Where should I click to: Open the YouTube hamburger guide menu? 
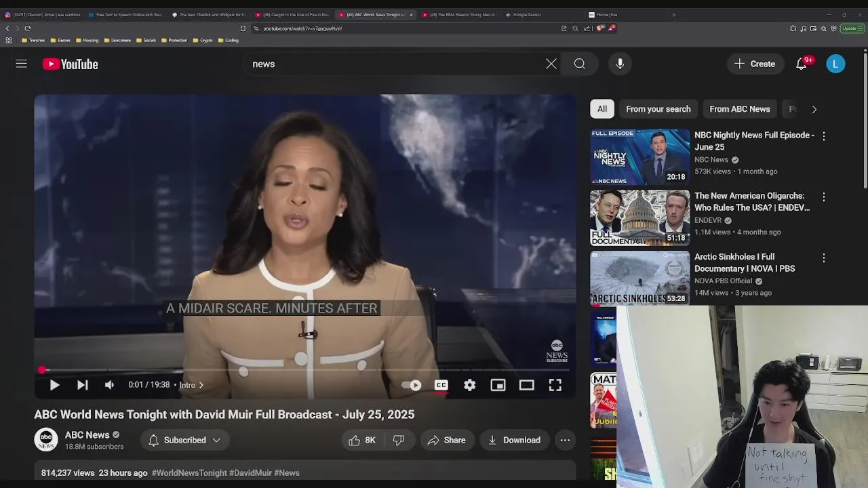tap(21, 64)
